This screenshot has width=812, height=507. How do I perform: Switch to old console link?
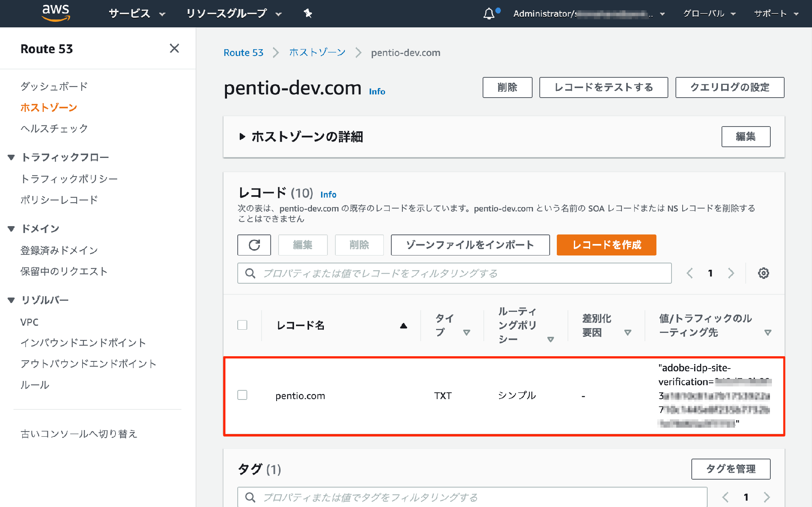point(79,434)
